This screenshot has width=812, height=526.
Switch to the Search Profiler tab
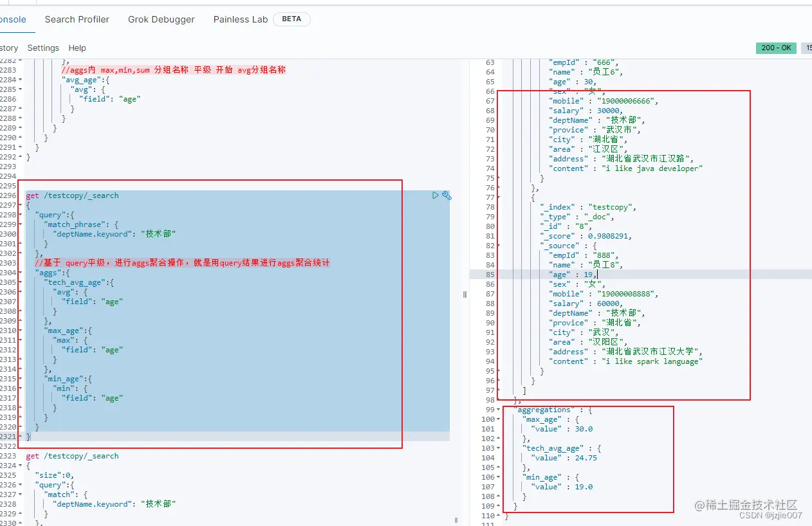(77, 19)
